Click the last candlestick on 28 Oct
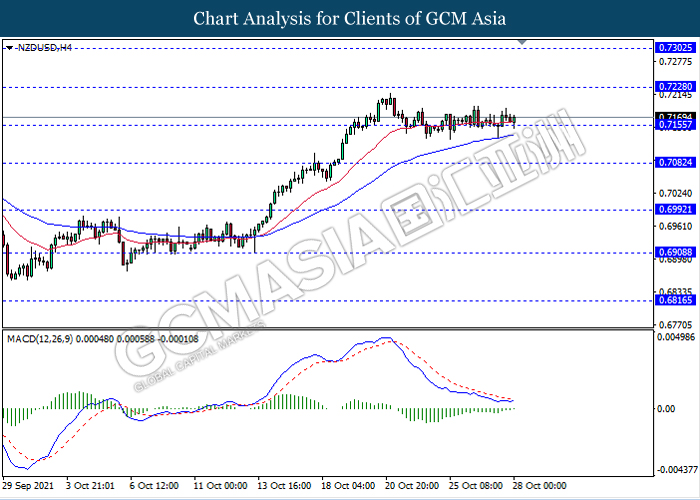700x500 pixels. 515,120
